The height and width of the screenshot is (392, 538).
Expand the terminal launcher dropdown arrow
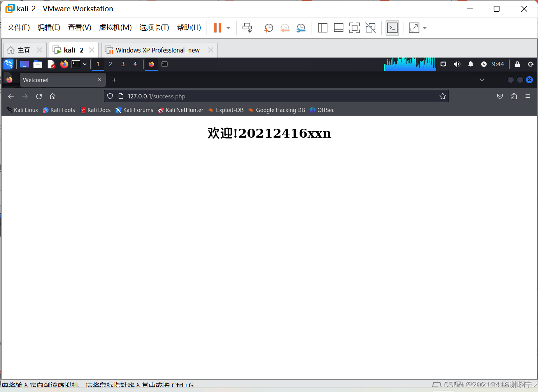(x=85, y=64)
